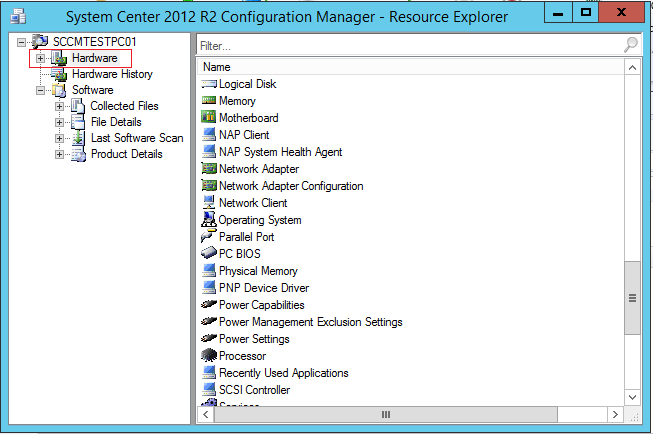The width and height of the screenshot is (653, 434).
Task: Expand the Collected Files node
Action: [59, 106]
